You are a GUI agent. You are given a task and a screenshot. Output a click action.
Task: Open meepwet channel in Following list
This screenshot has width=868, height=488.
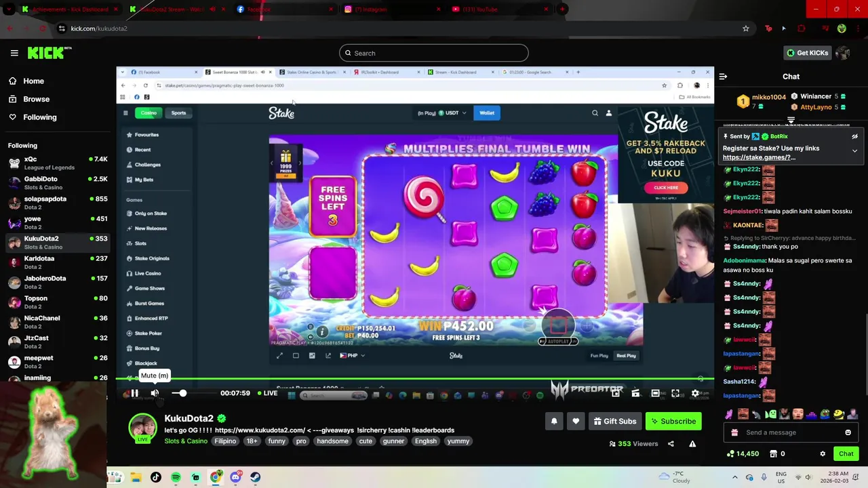(x=58, y=362)
